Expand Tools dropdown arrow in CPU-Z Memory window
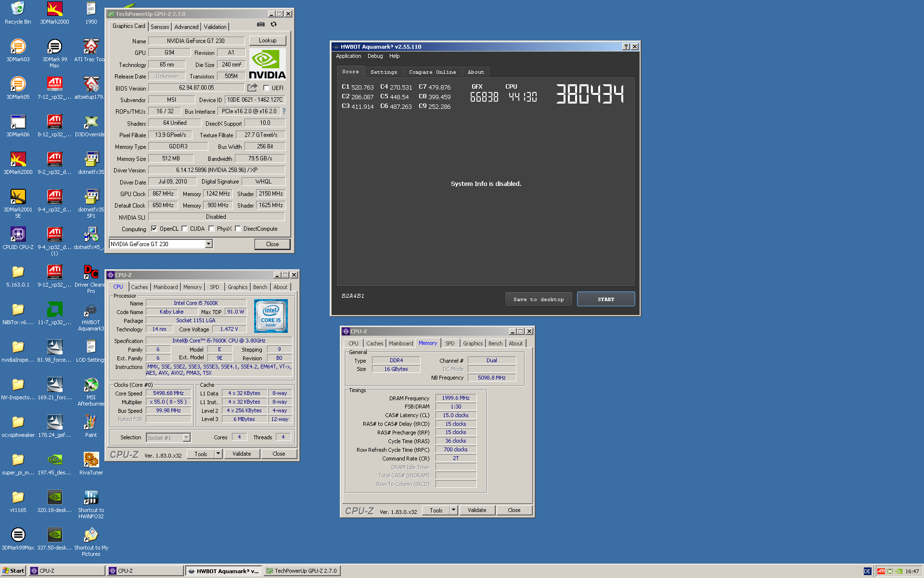924x578 pixels. (x=453, y=510)
